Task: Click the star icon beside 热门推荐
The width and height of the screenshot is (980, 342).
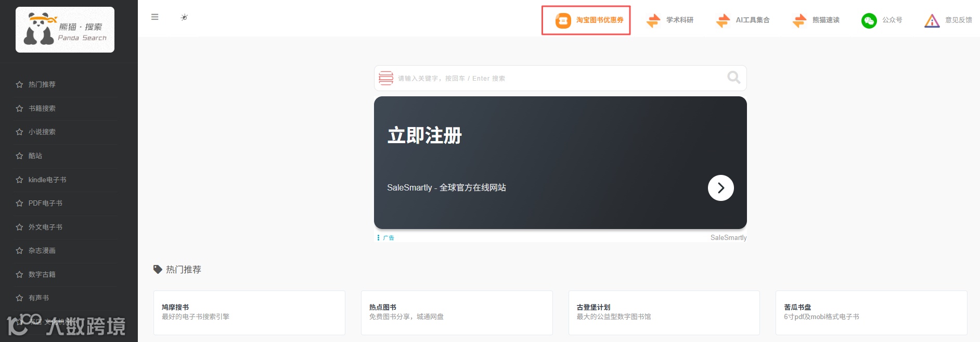Action: (x=19, y=84)
